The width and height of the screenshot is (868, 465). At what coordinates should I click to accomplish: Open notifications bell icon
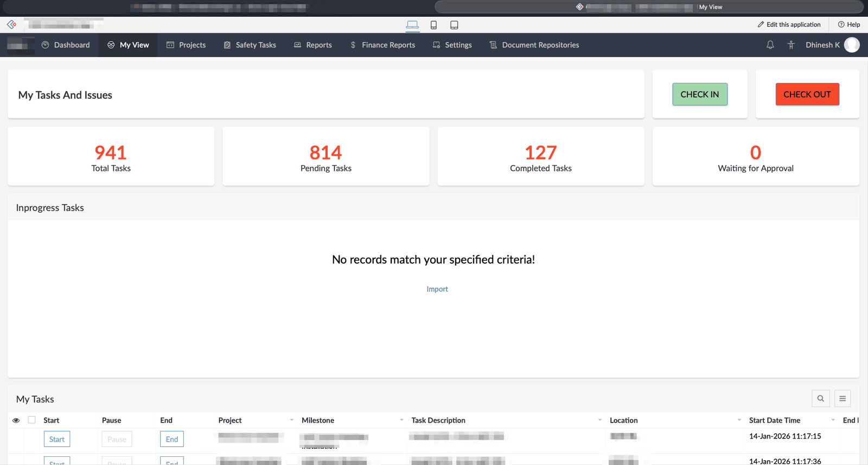tap(770, 45)
